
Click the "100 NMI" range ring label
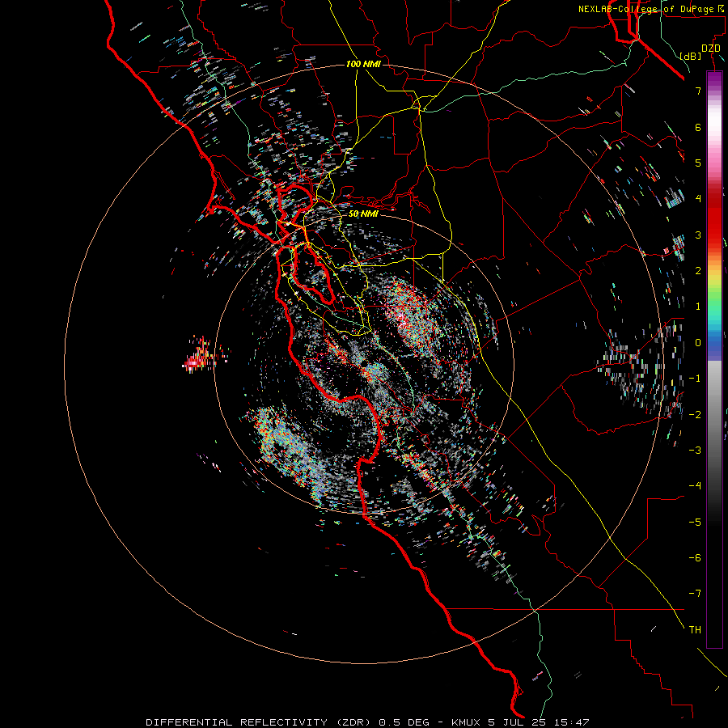tap(363, 64)
